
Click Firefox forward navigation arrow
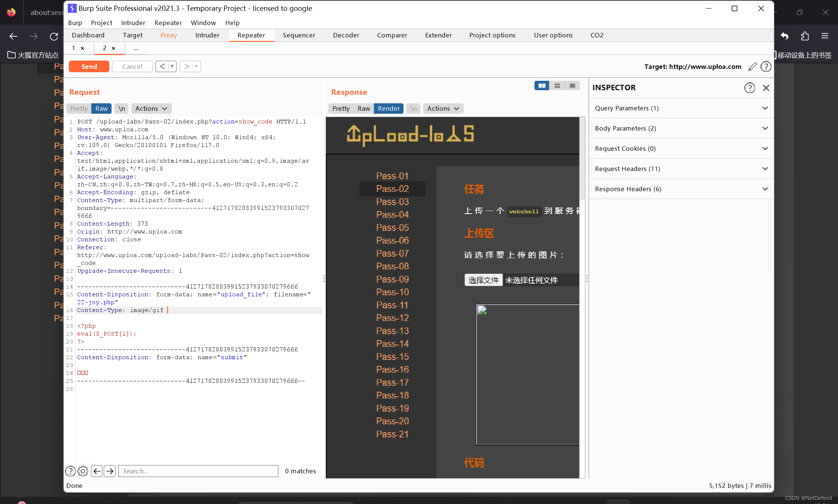click(x=34, y=36)
